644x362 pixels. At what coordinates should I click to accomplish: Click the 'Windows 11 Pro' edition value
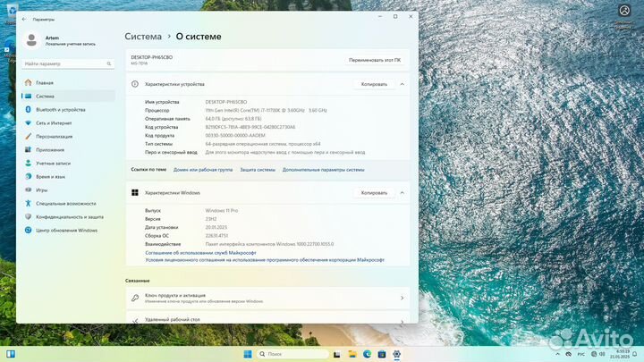222,211
